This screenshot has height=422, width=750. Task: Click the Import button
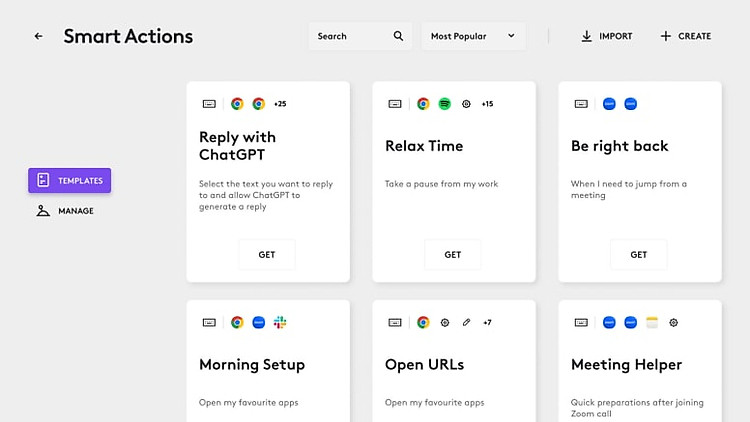(x=606, y=36)
